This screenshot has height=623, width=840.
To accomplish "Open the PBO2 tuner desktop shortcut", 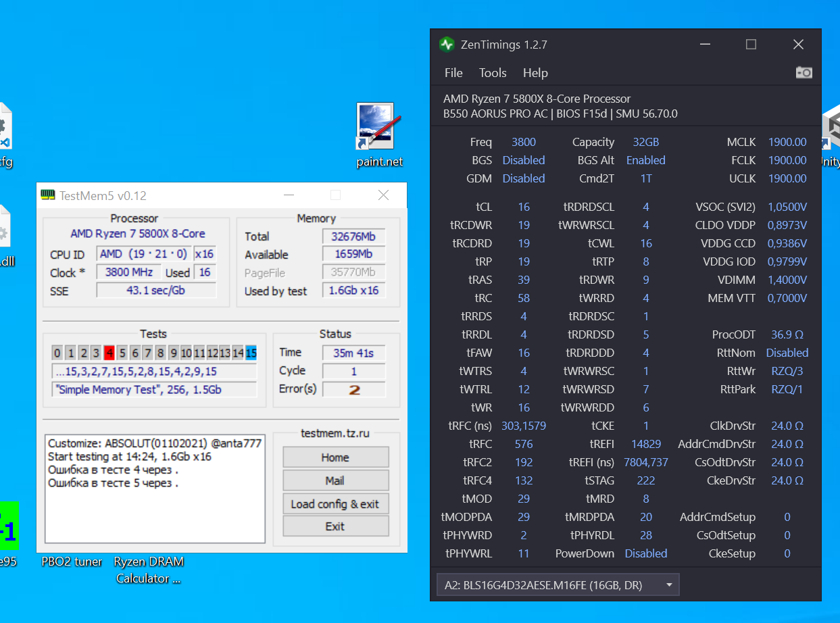I will (72, 562).
